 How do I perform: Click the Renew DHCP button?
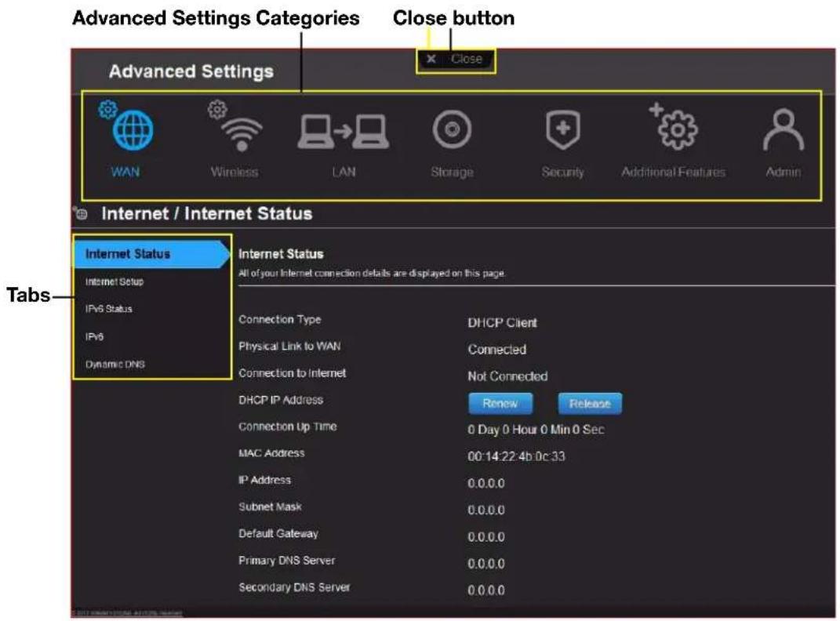tap(500, 403)
